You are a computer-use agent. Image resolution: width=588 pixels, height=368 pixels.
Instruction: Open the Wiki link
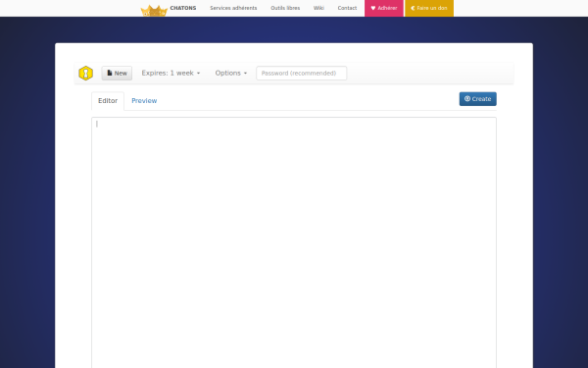click(318, 8)
